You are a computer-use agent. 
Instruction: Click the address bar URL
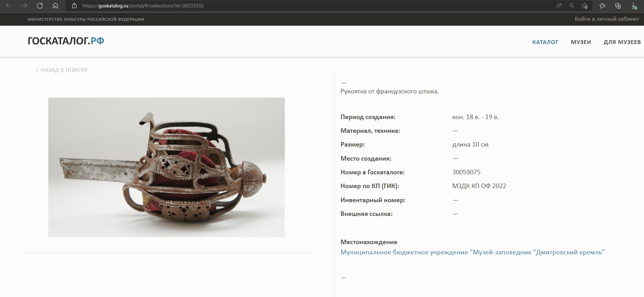143,6
